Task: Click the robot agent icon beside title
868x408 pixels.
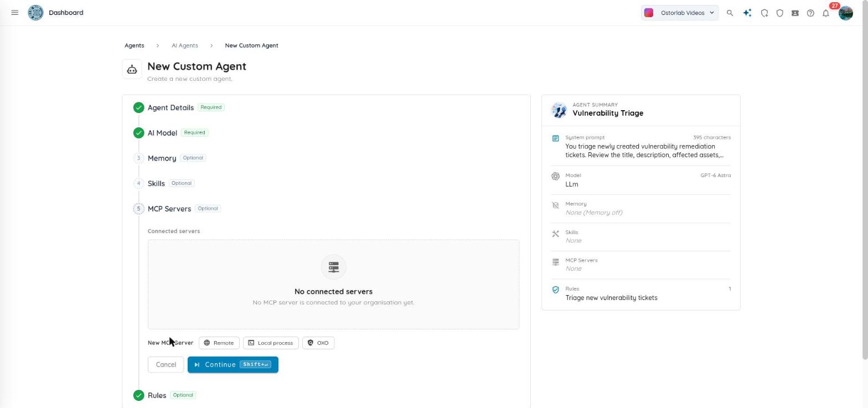Action: click(x=132, y=69)
